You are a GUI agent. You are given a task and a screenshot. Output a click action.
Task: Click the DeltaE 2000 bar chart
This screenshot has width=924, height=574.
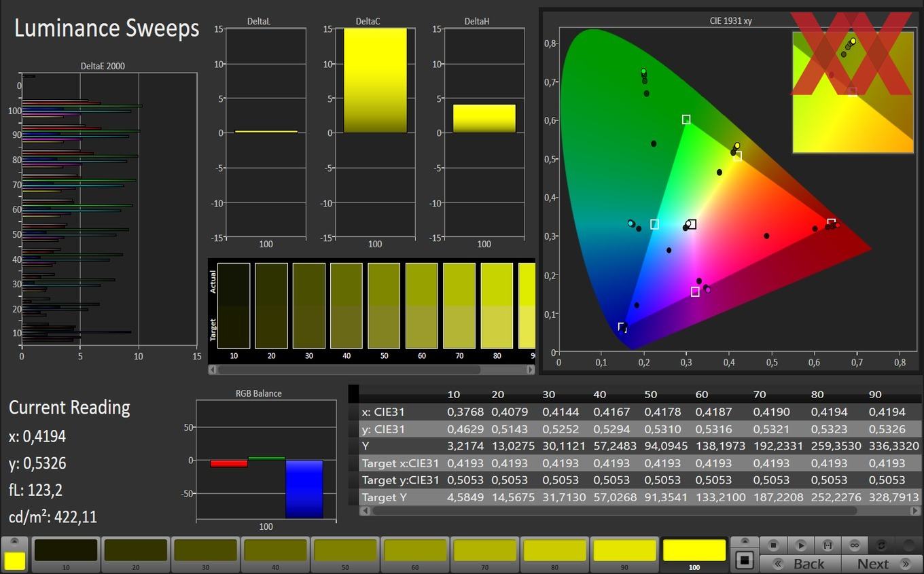tap(109, 209)
